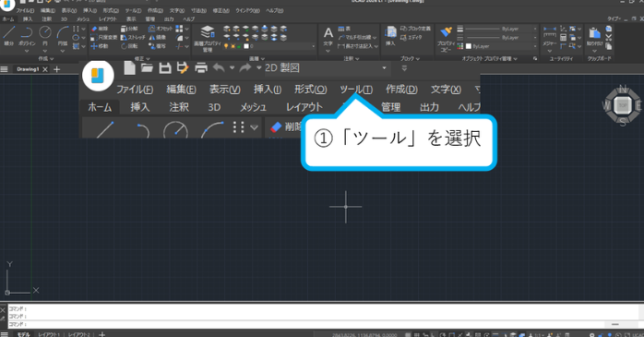Viewport: 644px width, 337px height.
Task: Click the object properties panel launcher arrow
Action: pos(535,59)
